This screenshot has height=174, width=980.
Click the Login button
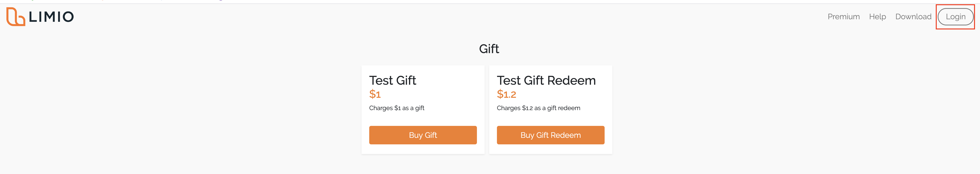point(955,17)
